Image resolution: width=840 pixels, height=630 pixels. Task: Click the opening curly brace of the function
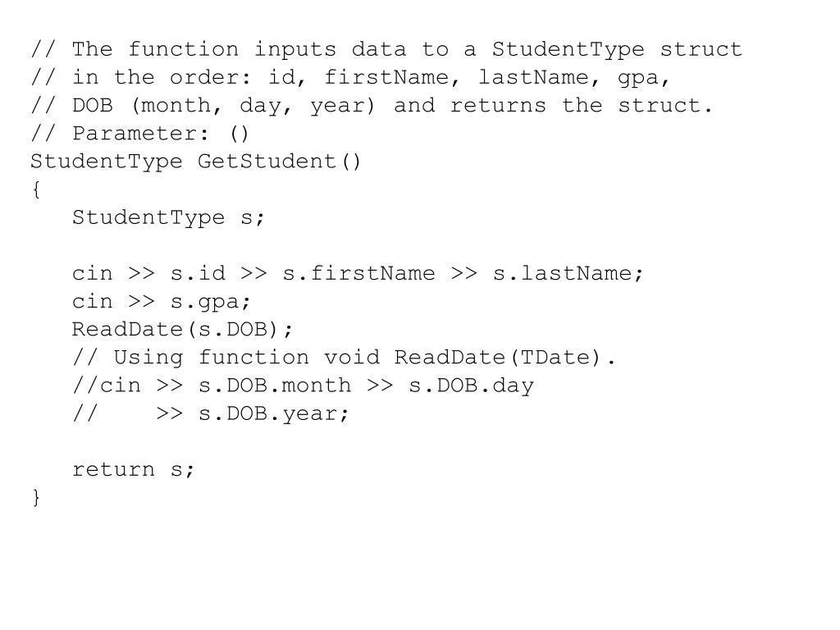[36, 189]
